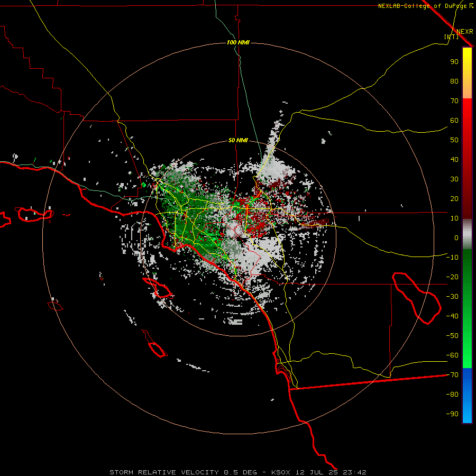
Task: Click the colorbar value 70
Action: tap(454, 101)
